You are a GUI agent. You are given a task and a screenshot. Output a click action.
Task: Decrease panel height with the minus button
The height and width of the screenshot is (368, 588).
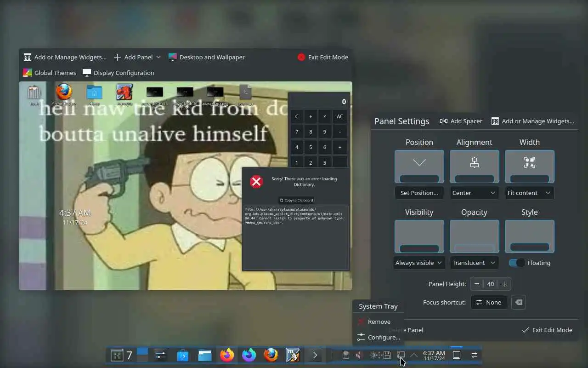[x=477, y=284]
